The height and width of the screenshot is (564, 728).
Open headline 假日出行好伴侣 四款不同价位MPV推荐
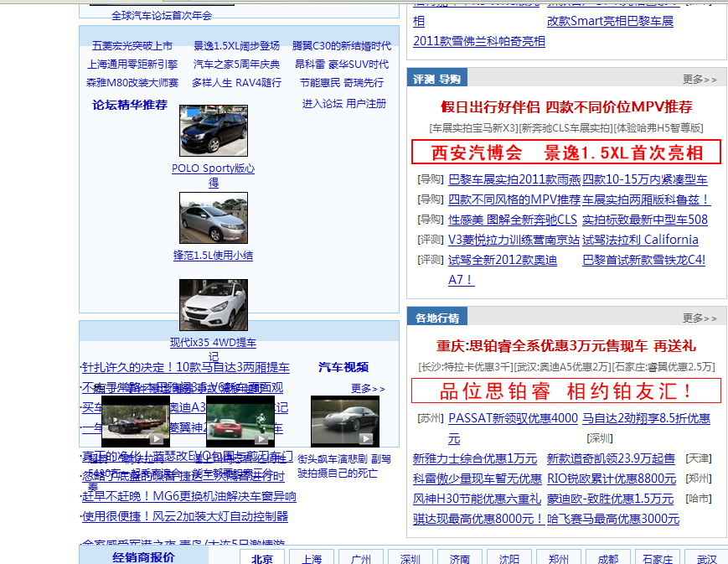click(x=566, y=107)
